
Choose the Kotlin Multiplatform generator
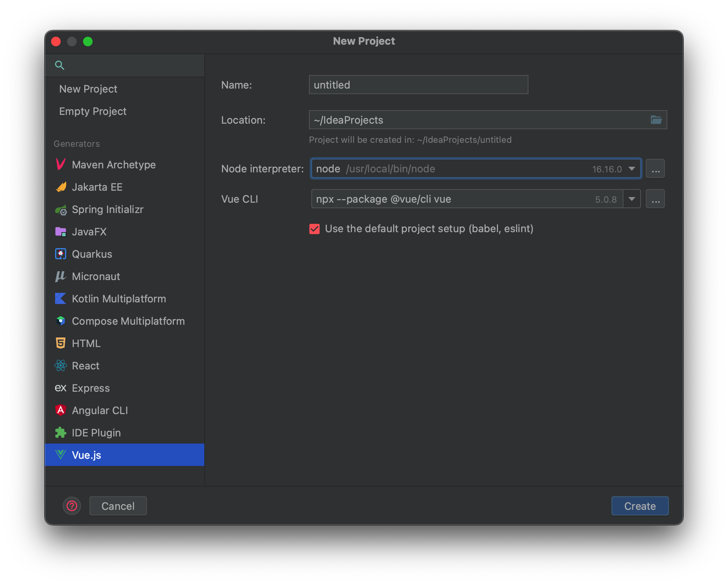(125, 299)
